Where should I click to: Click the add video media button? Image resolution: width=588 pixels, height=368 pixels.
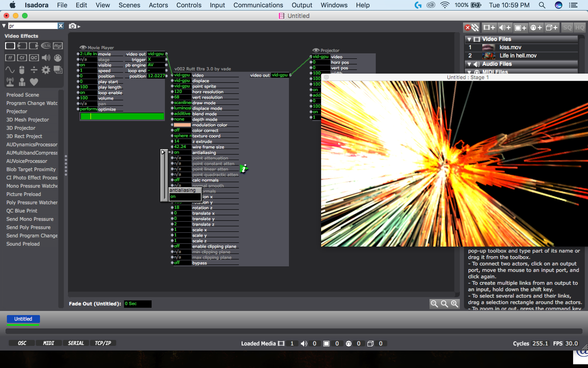(x=489, y=28)
